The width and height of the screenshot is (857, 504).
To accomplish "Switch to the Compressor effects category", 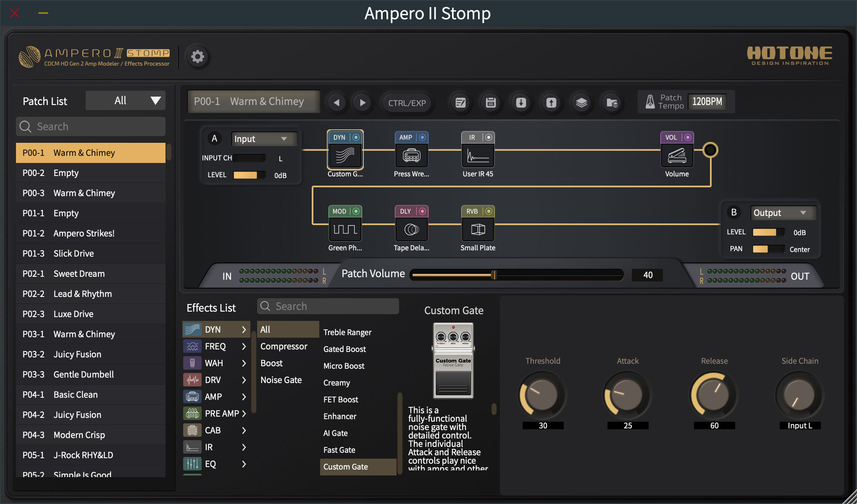I will [x=284, y=346].
